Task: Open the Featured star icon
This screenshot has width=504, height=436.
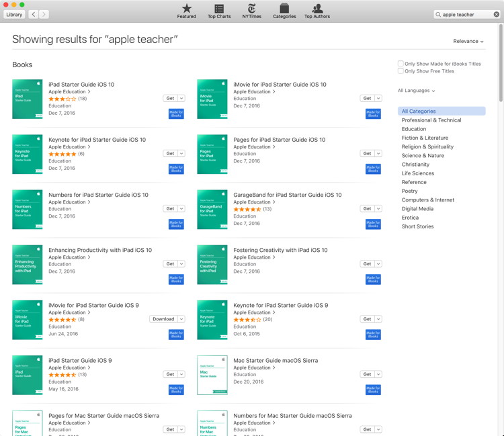Action: tap(186, 8)
